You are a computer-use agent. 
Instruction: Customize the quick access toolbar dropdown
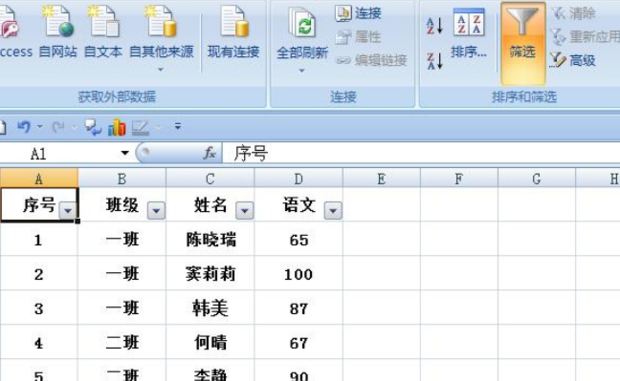pyautogui.click(x=178, y=126)
